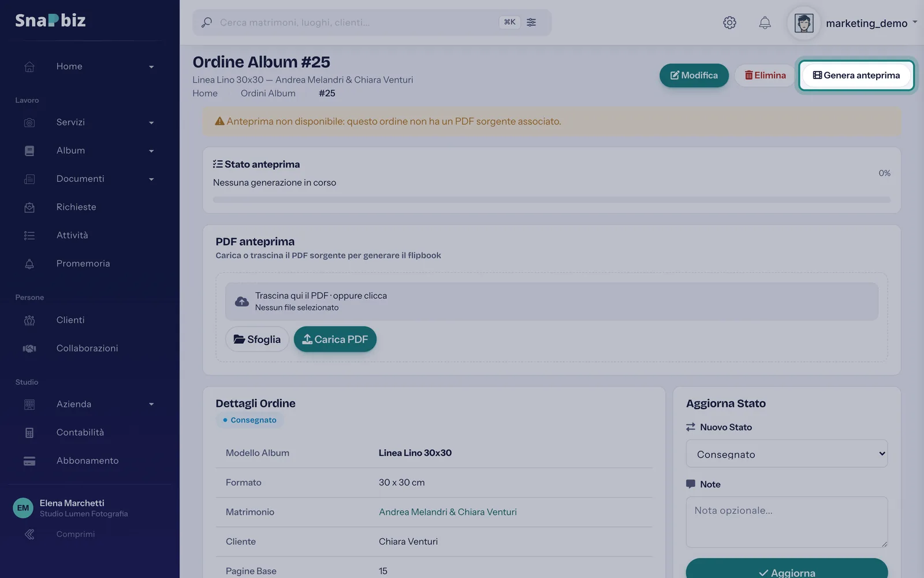This screenshot has height=578, width=924.
Task: Click Genera anteprima button
Action: click(856, 75)
